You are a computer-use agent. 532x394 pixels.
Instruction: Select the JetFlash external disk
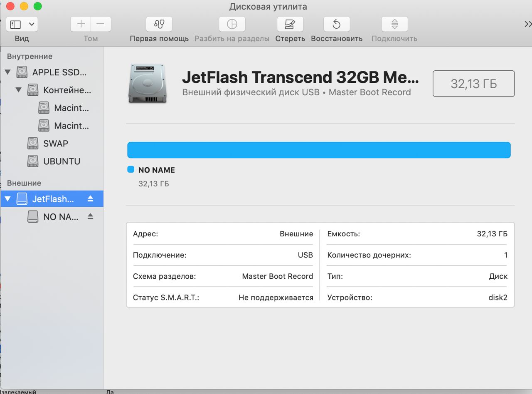pyautogui.click(x=52, y=199)
